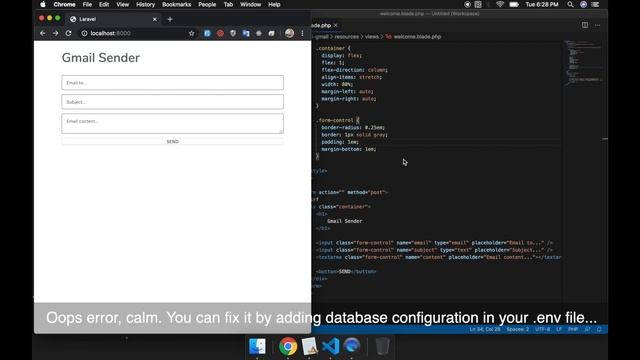The height and width of the screenshot is (360, 640).
Task: Click the welcome.blade.php breadcrumb
Action: coord(417,36)
